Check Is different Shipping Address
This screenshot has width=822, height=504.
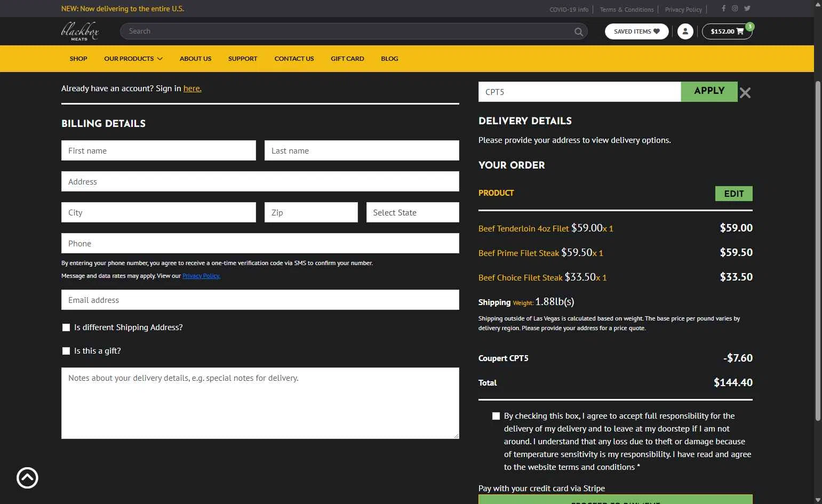point(66,327)
